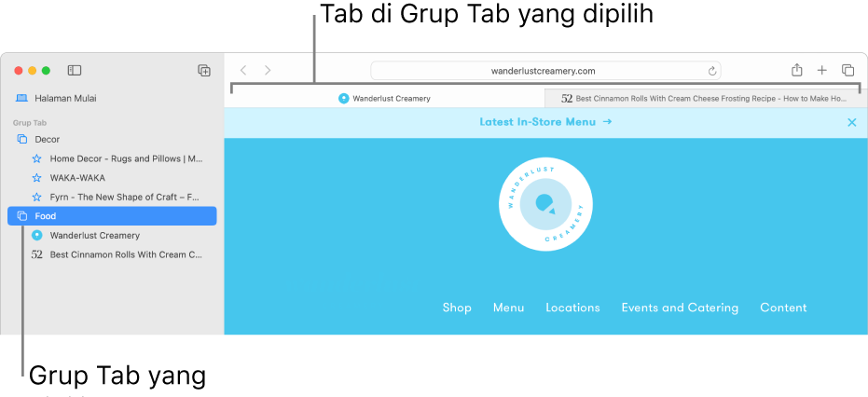Click the laptop icon beside Halaman Mulai
This screenshot has width=868, height=397.
point(21,98)
